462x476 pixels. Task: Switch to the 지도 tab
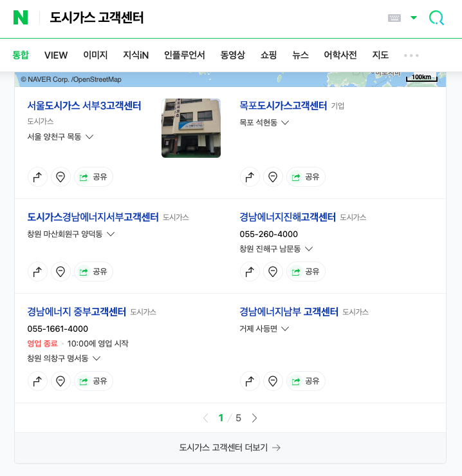[x=380, y=55]
